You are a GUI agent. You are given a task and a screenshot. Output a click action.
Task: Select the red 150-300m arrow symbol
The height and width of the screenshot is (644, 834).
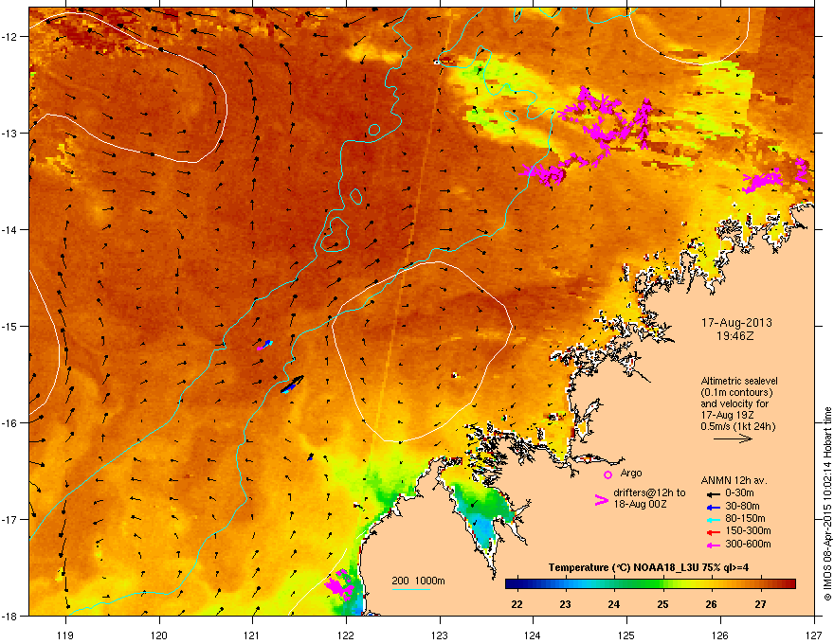(713, 532)
